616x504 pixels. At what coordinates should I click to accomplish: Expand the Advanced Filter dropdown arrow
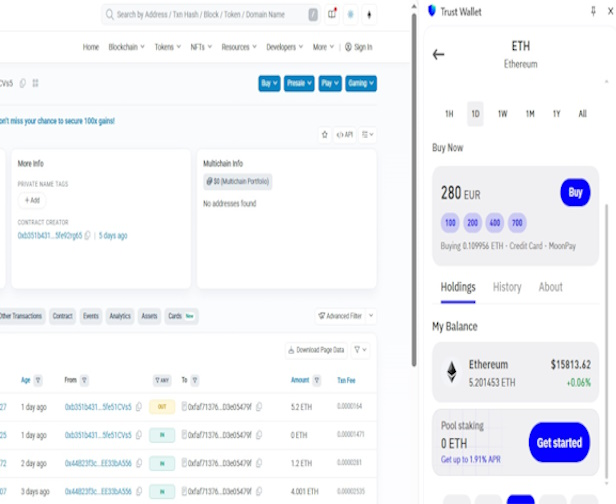[x=371, y=316]
